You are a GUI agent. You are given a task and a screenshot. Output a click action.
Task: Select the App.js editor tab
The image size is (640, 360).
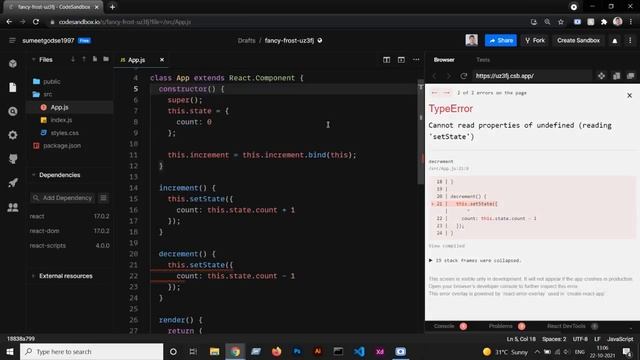click(x=136, y=60)
